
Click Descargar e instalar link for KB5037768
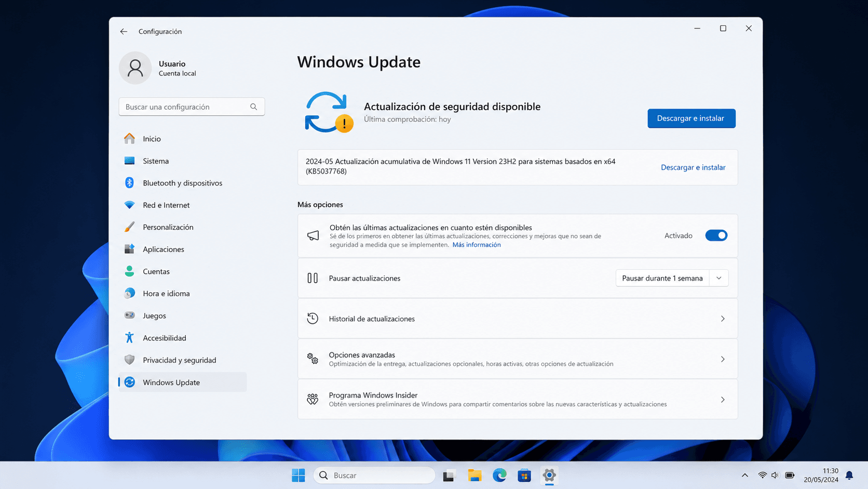[693, 167]
